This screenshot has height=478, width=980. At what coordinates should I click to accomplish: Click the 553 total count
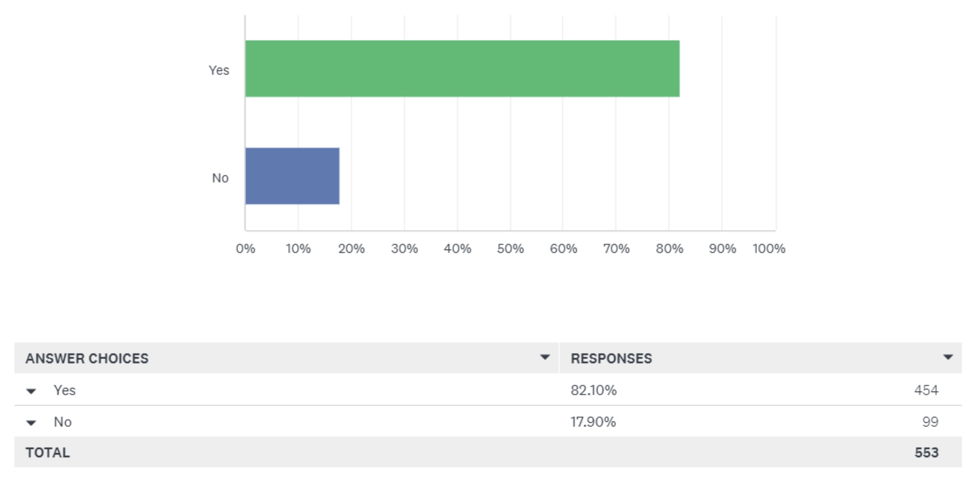tap(926, 453)
